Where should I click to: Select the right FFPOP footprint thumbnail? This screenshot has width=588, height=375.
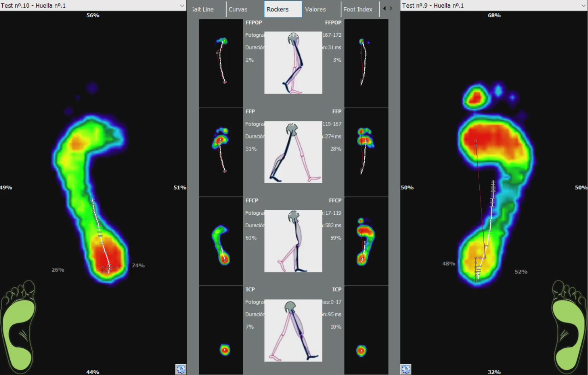coord(366,63)
